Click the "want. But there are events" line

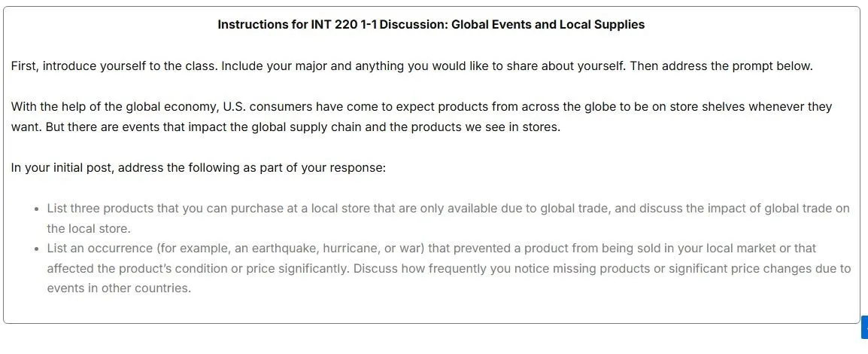click(286, 127)
